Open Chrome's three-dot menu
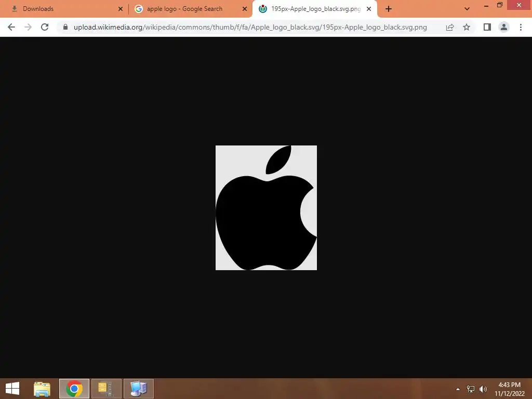The image size is (532, 399). 521,27
